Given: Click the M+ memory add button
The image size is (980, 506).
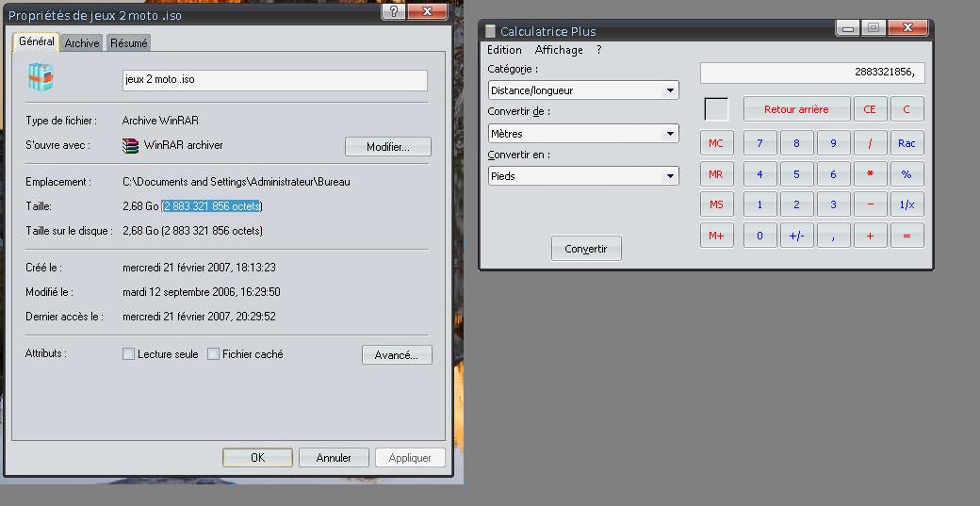Looking at the screenshot, I should 716,236.
